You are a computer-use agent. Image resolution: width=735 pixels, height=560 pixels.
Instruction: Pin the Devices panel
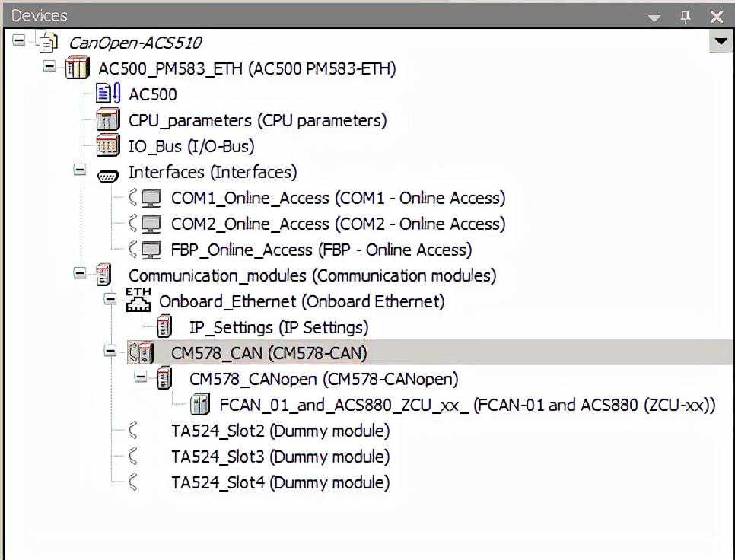[685, 16]
